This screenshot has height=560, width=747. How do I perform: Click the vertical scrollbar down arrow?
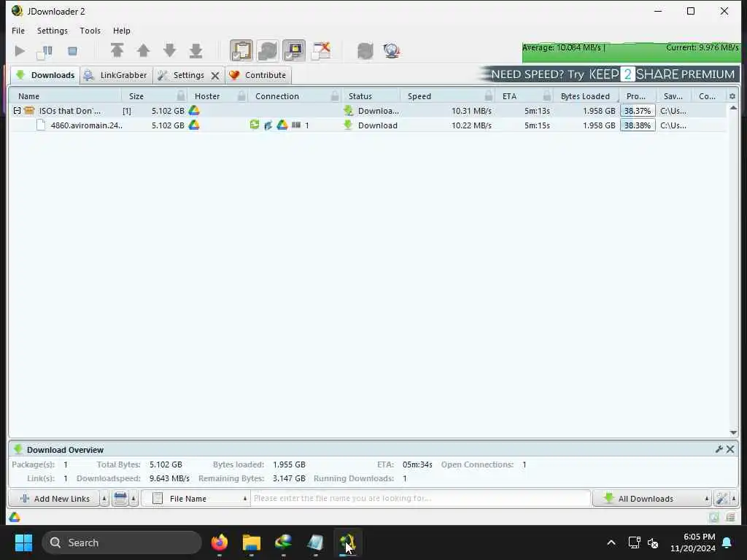[733, 432]
